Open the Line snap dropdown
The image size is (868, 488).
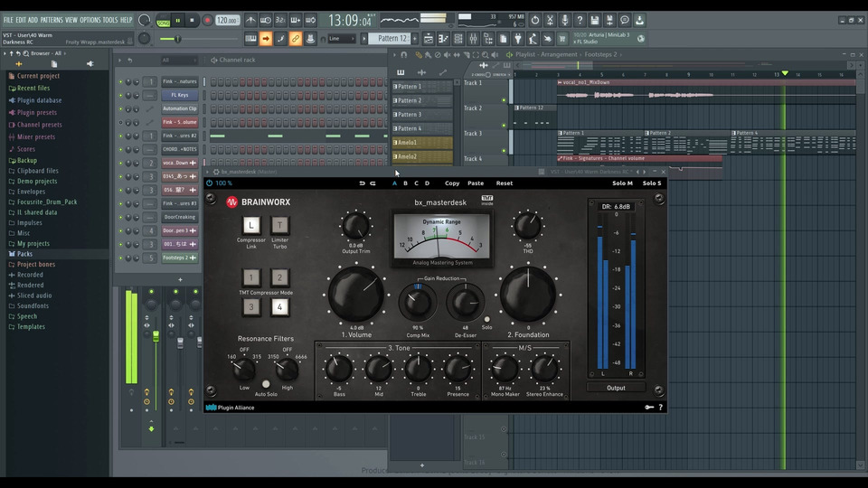(341, 39)
